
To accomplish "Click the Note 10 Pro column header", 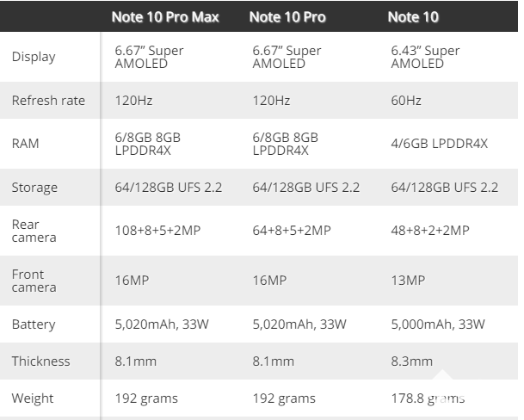I will coord(286,16).
